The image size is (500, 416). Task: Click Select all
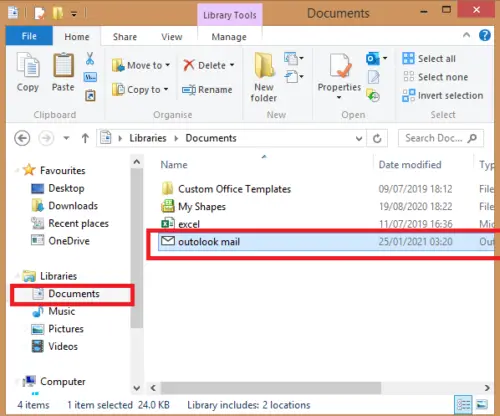point(429,59)
